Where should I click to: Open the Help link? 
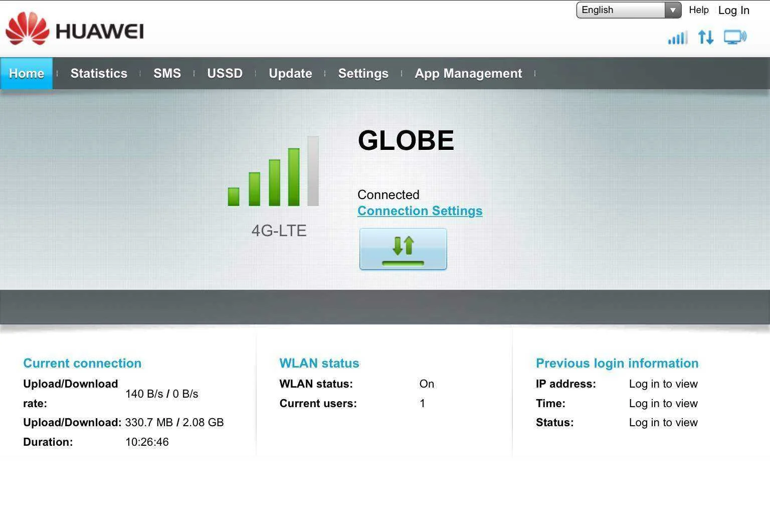click(x=698, y=10)
